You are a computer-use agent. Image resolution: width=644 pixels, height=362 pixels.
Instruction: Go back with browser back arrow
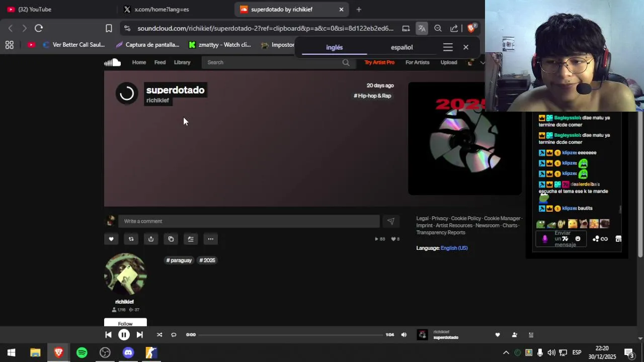pos(10,29)
